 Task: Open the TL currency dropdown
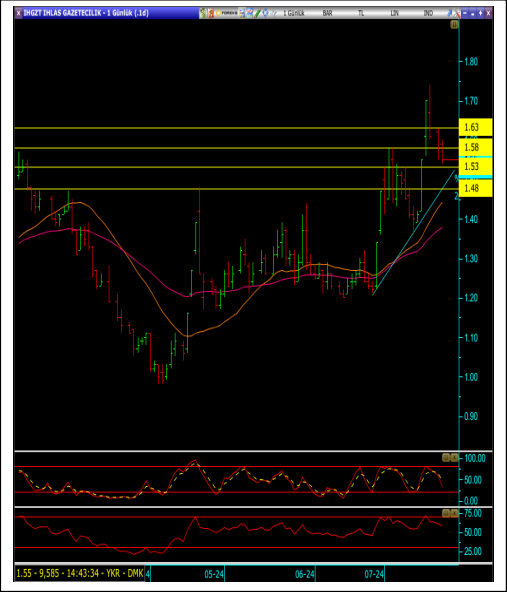(x=361, y=13)
